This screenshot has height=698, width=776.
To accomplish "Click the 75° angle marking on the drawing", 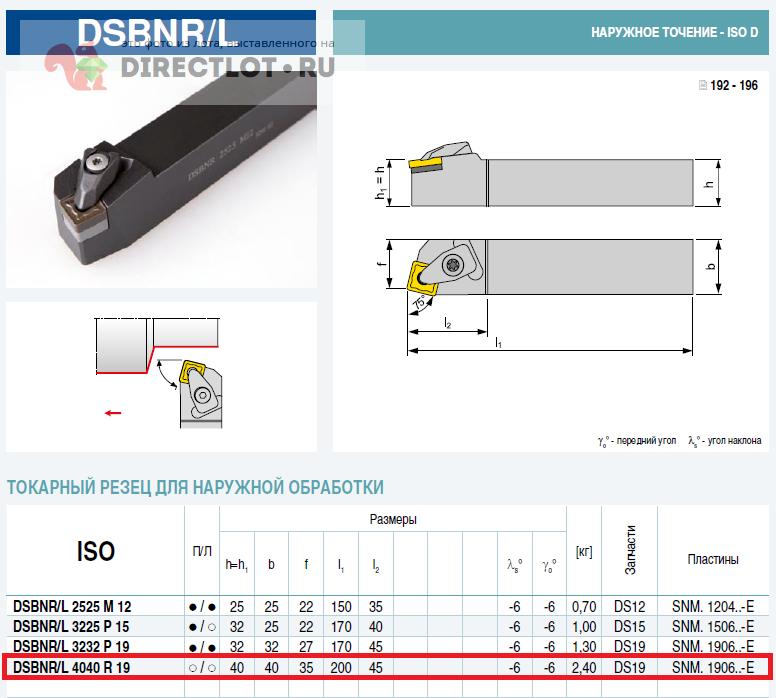I will click(x=416, y=303).
